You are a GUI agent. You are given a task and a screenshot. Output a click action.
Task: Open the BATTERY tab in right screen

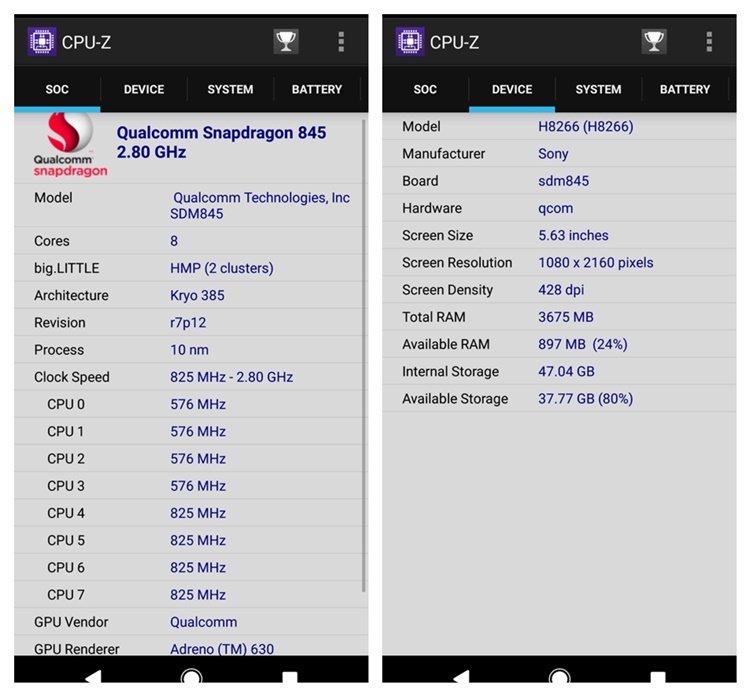[685, 89]
